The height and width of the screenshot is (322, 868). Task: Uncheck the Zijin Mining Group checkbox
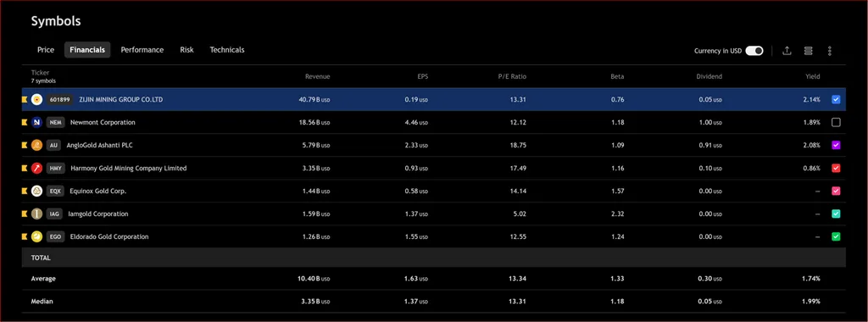836,100
